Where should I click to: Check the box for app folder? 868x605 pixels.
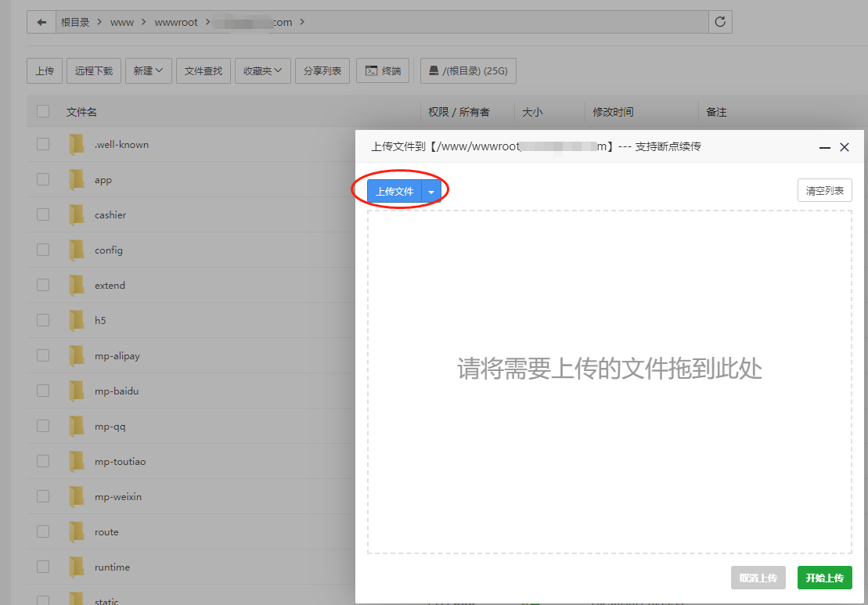(43, 179)
